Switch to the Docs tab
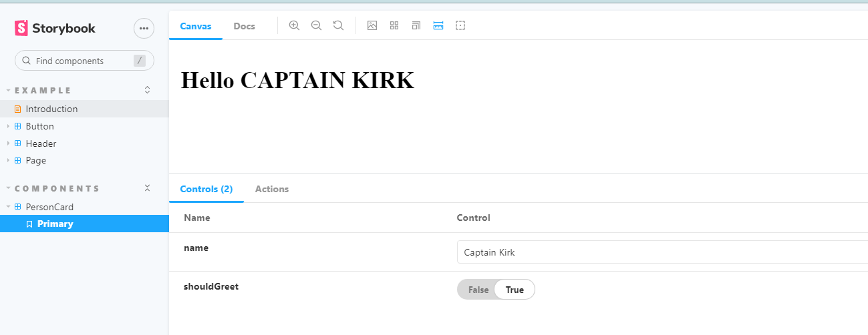The height and width of the screenshot is (335, 868). coord(244,26)
